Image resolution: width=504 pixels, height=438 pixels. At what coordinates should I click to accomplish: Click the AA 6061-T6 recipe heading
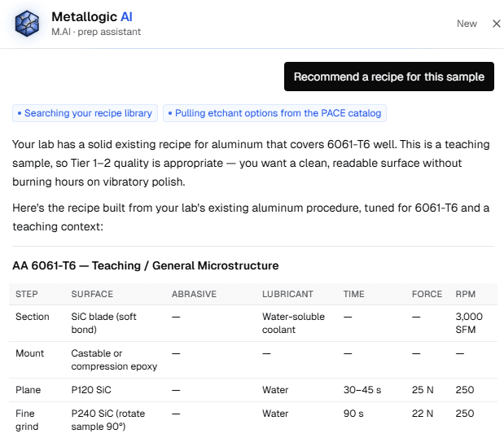pyautogui.click(x=146, y=265)
